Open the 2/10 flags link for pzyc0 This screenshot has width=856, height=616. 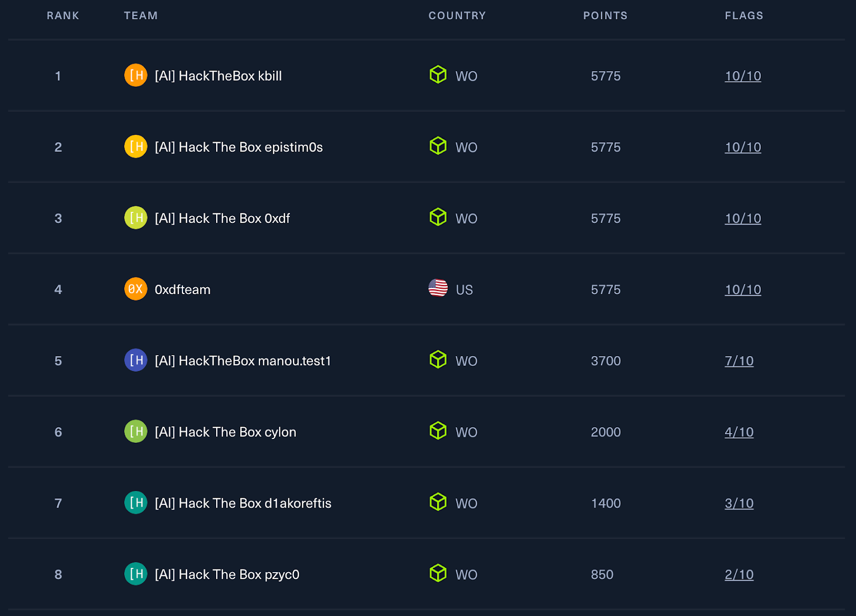pyautogui.click(x=739, y=574)
